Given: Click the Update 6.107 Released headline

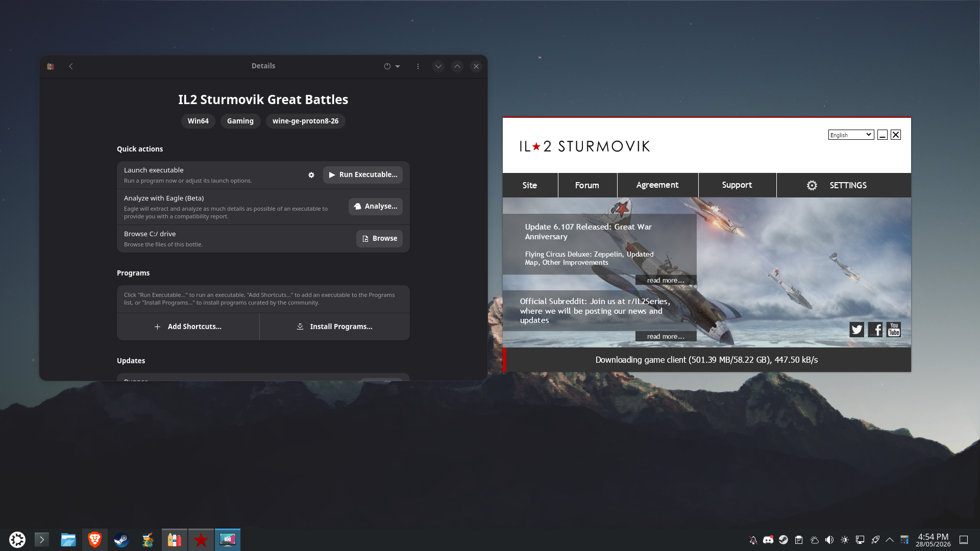Looking at the screenshot, I should [x=589, y=232].
